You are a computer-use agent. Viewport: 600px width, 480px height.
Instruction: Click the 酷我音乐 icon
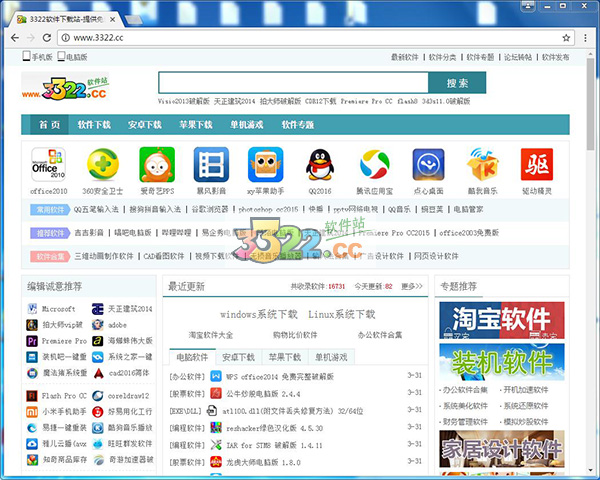(x=482, y=164)
